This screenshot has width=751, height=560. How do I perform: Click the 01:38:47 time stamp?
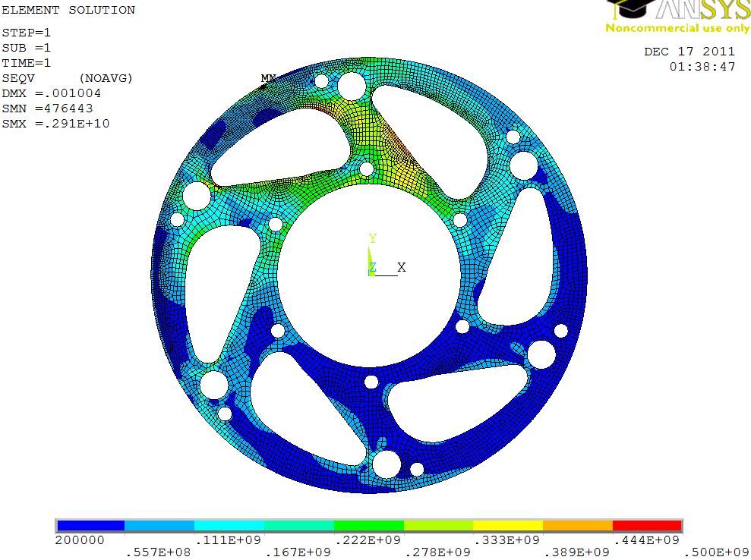pos(702,67)
